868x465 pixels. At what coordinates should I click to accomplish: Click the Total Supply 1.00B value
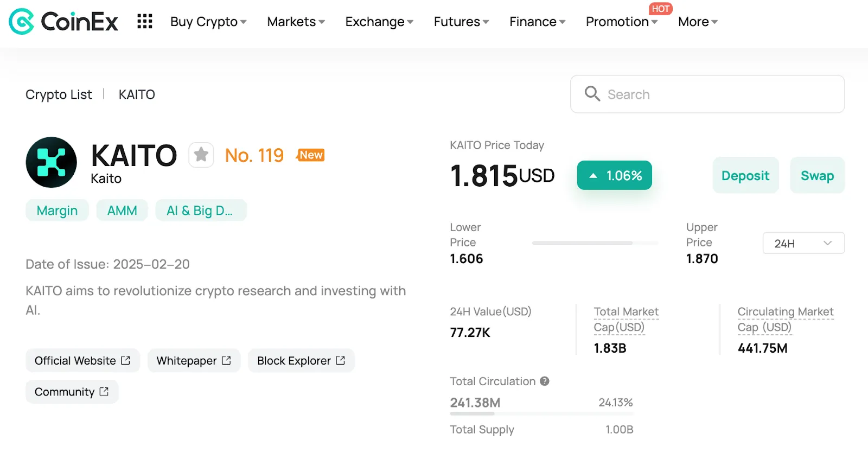[620, 429]
